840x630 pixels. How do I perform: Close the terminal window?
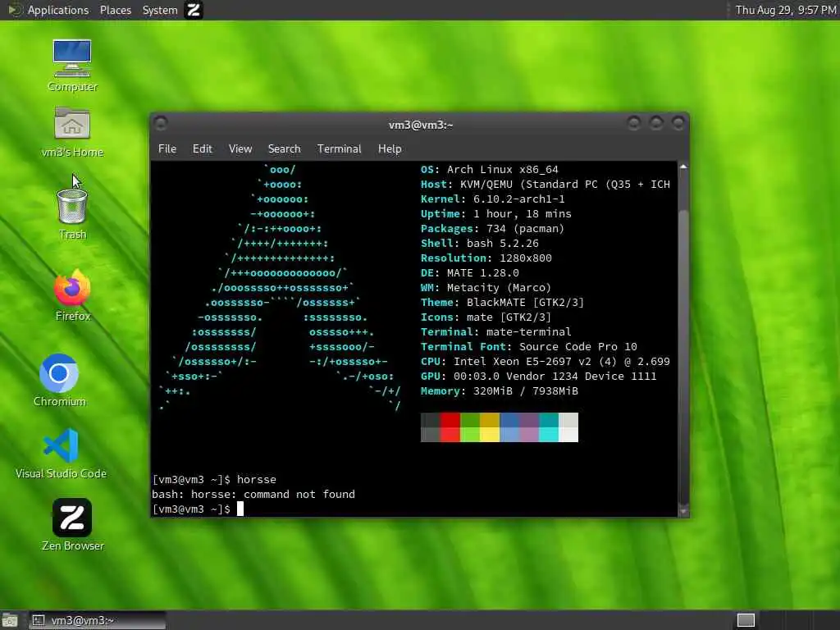[678, 124]
